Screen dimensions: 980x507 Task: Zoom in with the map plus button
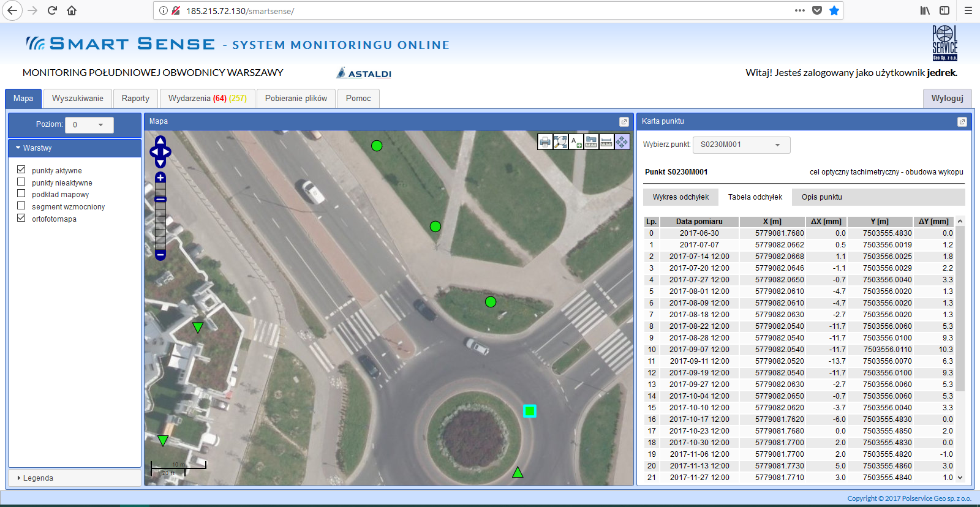160,178
